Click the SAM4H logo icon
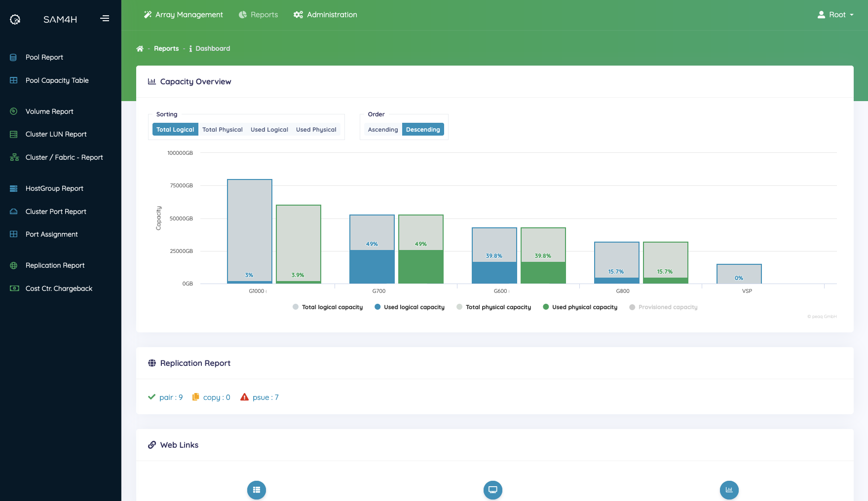 pos(15,19)
